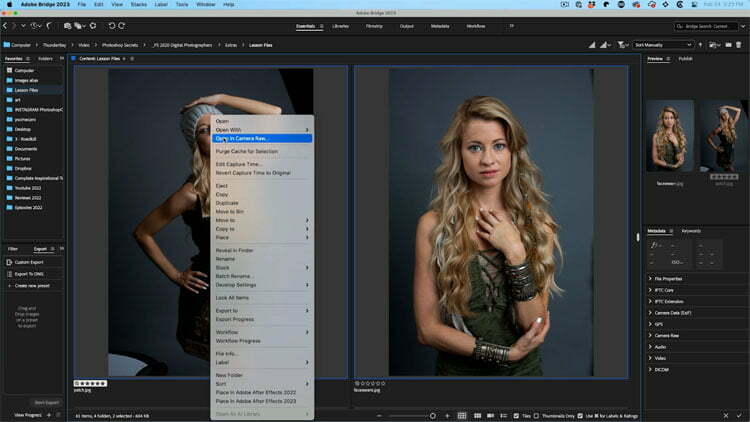Adjust the thumbnail size slider
The image size is (750, 422).
pos(433,415)
